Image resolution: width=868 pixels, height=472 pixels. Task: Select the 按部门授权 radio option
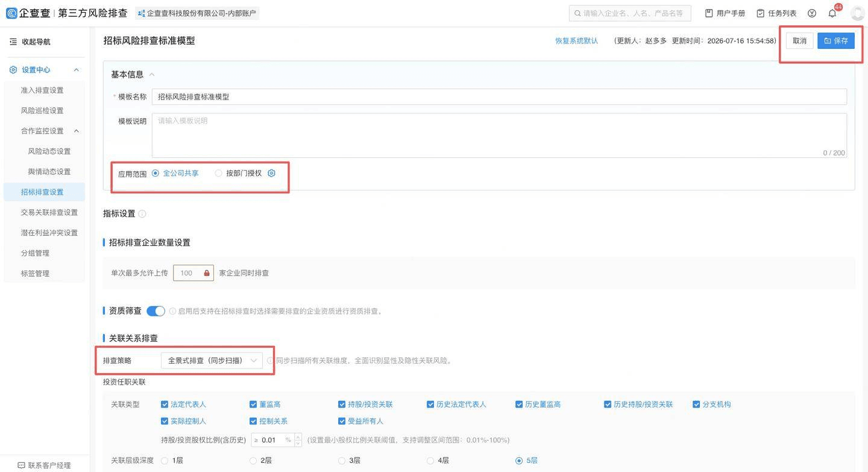coord(218,173)
